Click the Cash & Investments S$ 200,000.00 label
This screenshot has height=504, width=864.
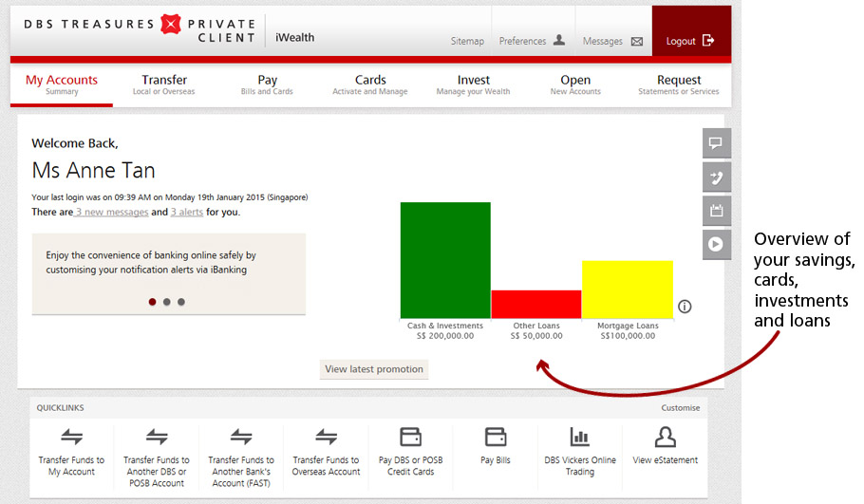(445, 330)
